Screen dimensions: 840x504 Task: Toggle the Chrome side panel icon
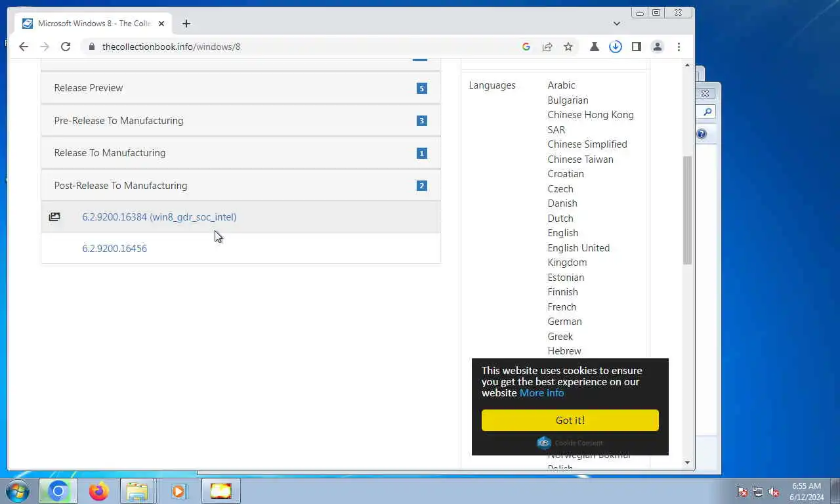[637, 47]
